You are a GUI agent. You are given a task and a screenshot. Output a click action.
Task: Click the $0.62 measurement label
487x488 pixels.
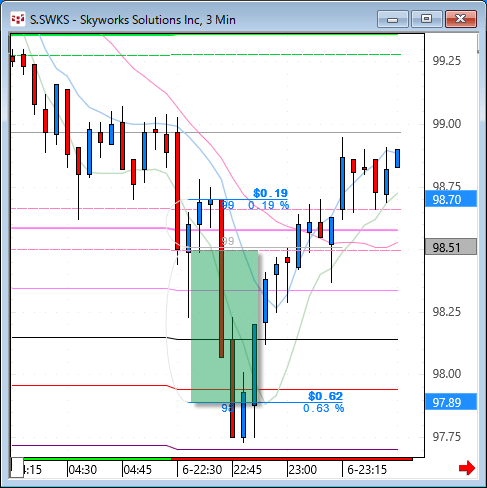pos(325,396)
